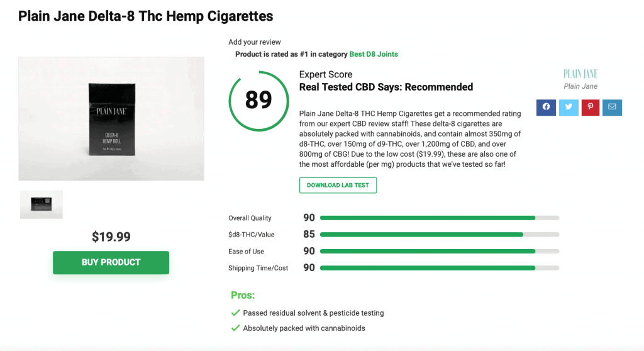644x351 pixels.
Task: Open Plain Jane brand logo
Action: pyautogui.click(x=580, y=74)
